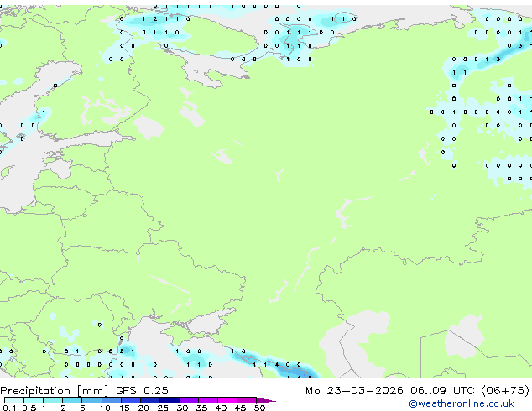Click the 'Mo 23-03-2026' date text

[354, 391]
